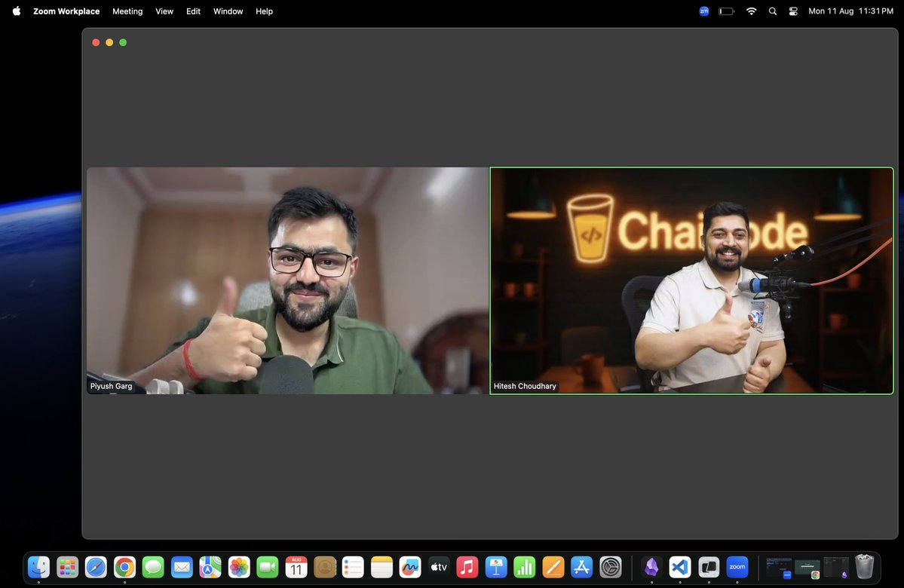Open Notes from the dock
Viewport: 904px width, 588px height.
point(382,567)
